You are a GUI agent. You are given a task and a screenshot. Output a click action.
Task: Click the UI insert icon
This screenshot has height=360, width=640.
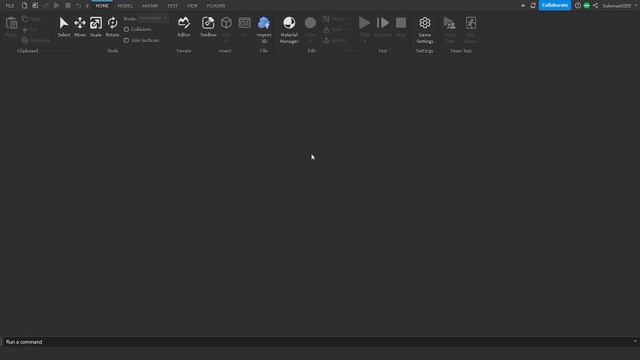pos(244,23)
